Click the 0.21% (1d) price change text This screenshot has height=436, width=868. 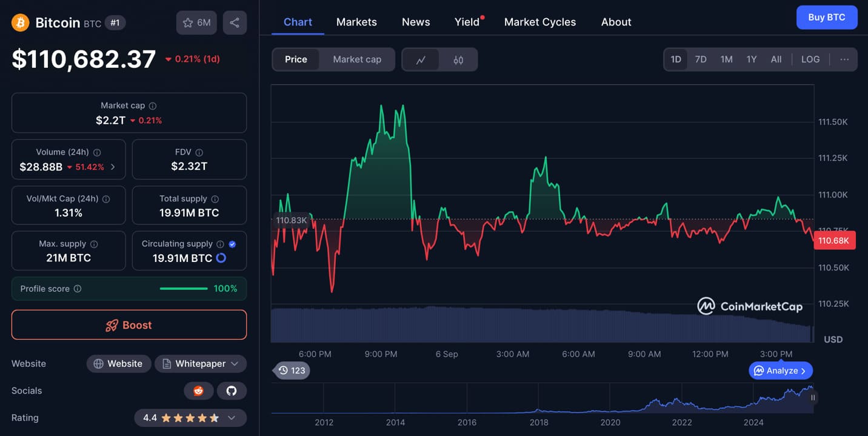pos(197,59)
